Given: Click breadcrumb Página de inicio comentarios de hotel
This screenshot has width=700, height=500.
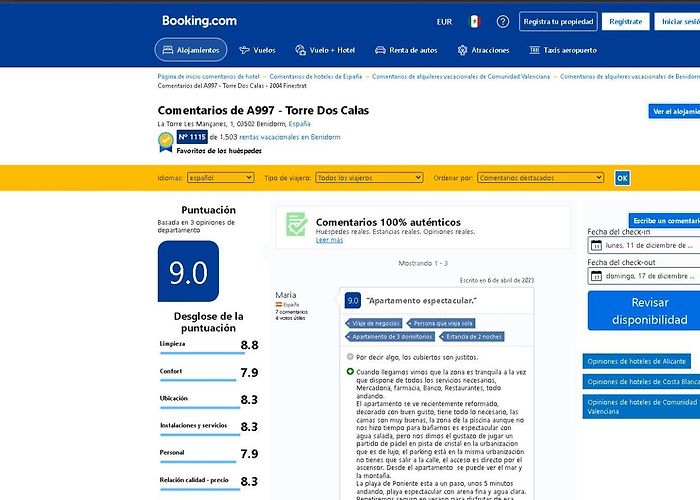Looking at the screenshot, I should (208, 77).
